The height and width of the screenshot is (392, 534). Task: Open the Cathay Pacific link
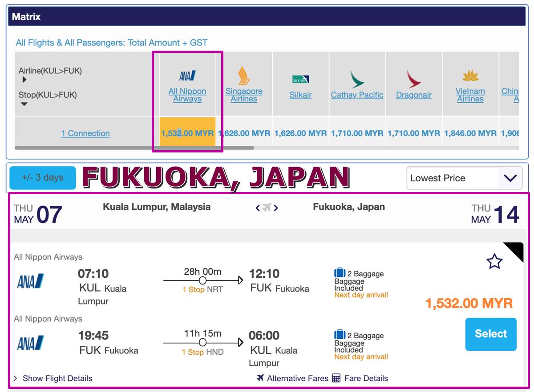[x=357, y=95]
